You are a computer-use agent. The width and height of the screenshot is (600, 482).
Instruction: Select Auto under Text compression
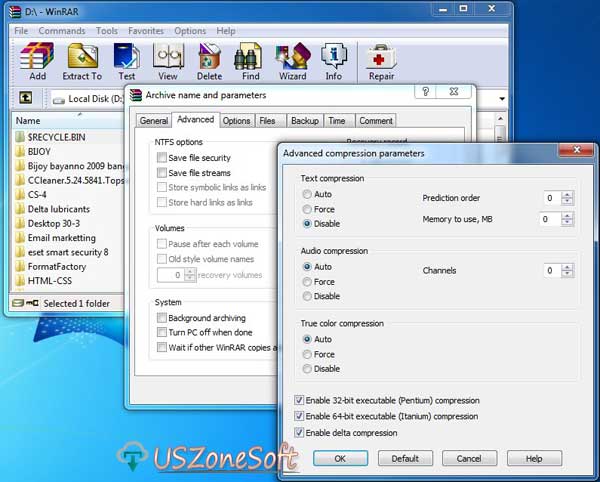(307, 194)
